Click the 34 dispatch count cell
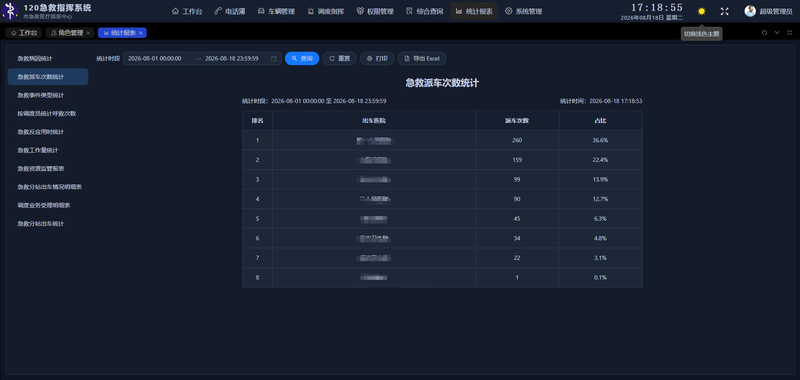 (517, 238)
